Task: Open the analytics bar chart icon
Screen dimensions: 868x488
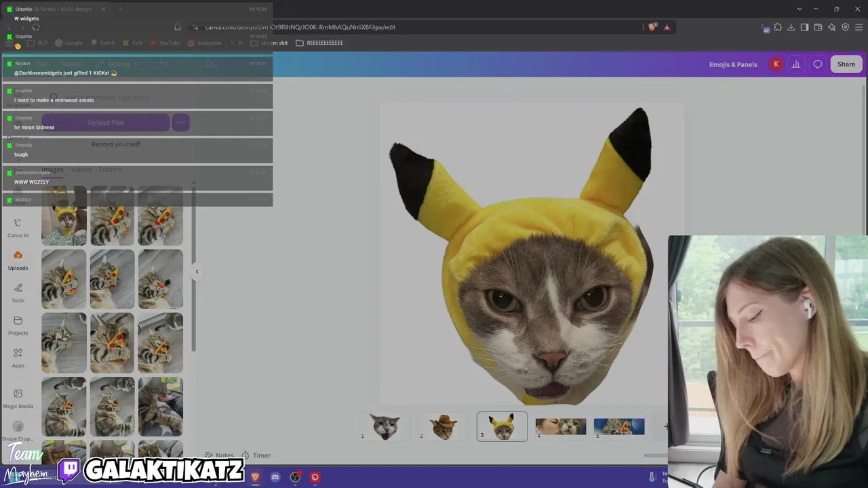Action: (796, 64)
